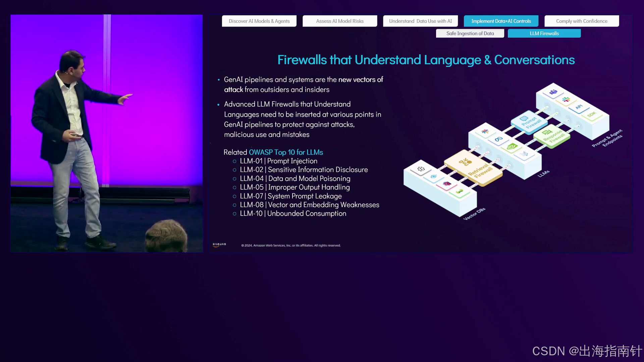Screen dimensions: 644x362
Task: Click the API tile in endpoints block
Action: pyautogui.click(x=579, y=107)
